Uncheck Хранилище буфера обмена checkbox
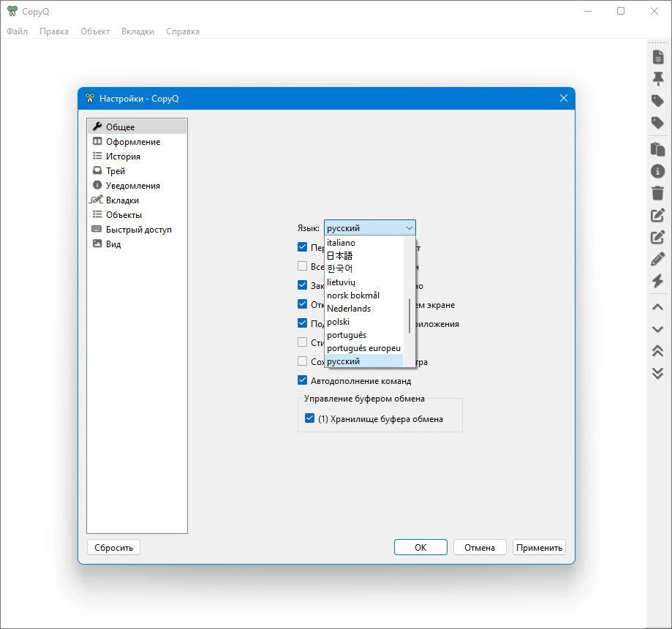Screen dimensions: 672x629 point(309,418)
